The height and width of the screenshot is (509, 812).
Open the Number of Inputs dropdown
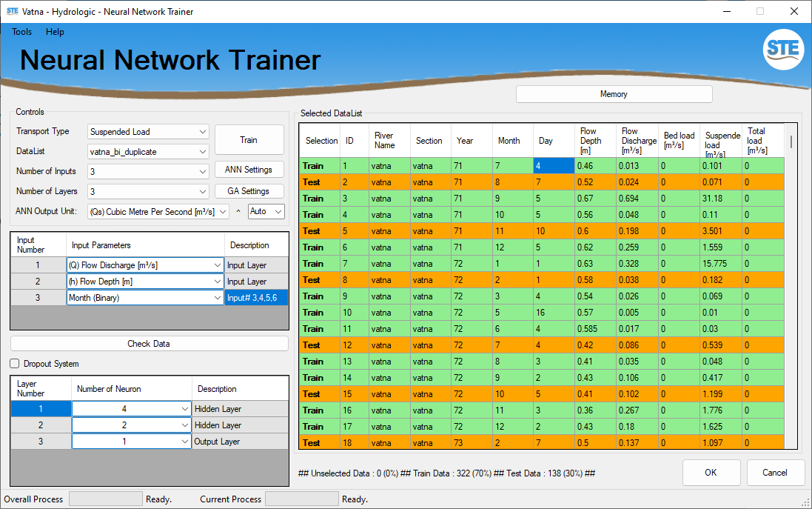click(x=148, y=171)
